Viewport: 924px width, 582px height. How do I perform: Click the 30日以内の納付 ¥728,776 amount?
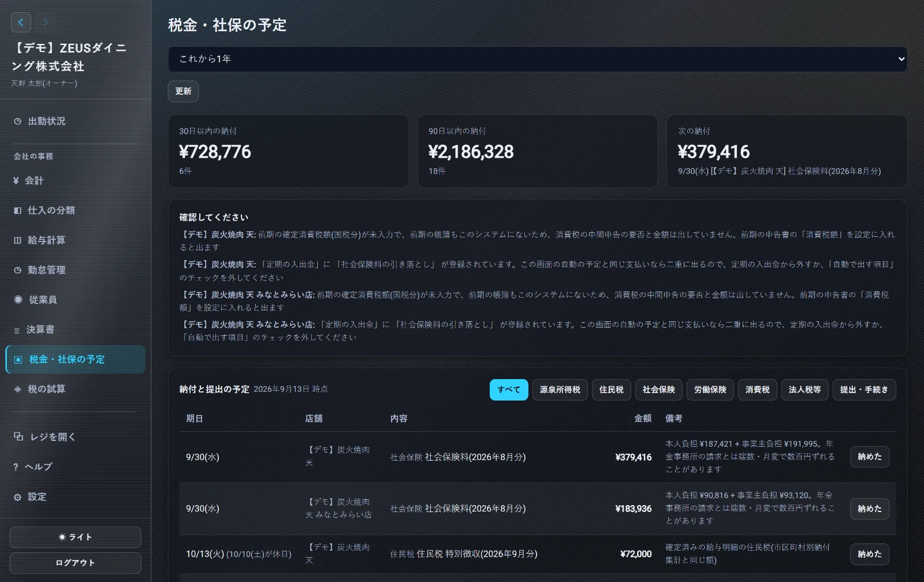[215, 151]
